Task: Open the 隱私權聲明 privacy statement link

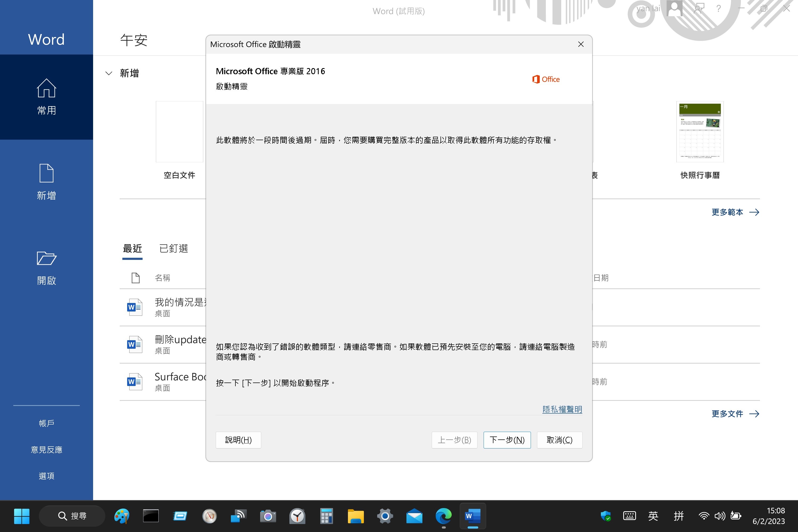Action: [x=562, y=409]
